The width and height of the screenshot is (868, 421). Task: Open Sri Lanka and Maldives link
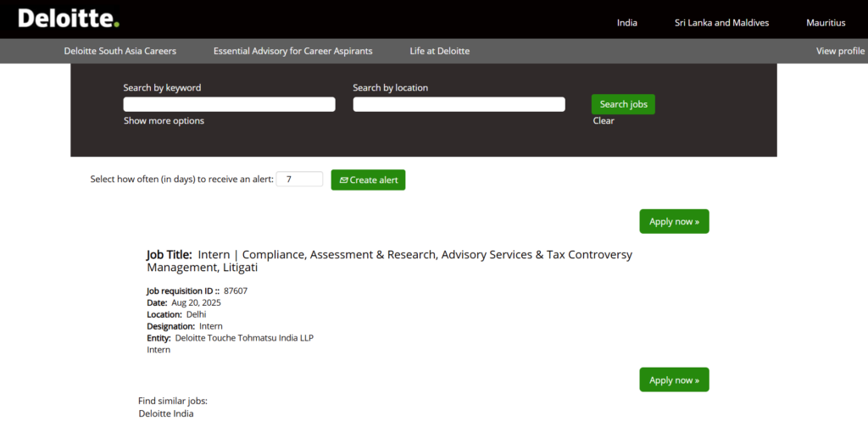(x=721, y=23)
